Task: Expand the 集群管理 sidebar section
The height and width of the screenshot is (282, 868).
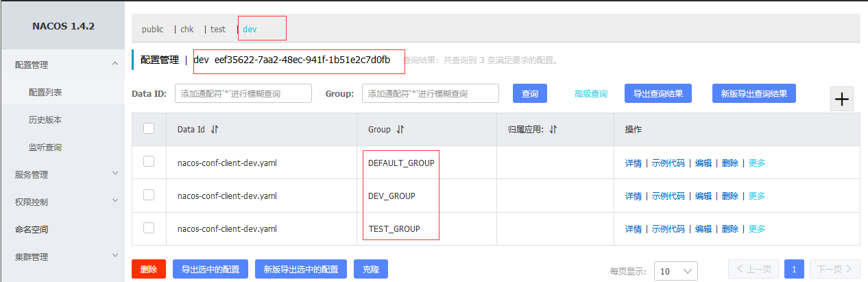Action: pos(115,256)
